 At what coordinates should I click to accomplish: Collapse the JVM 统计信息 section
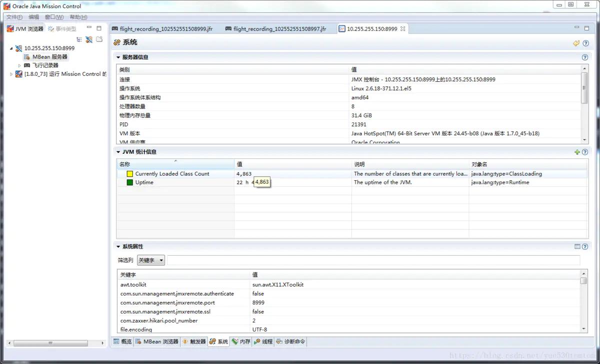[x=118, y=152]
